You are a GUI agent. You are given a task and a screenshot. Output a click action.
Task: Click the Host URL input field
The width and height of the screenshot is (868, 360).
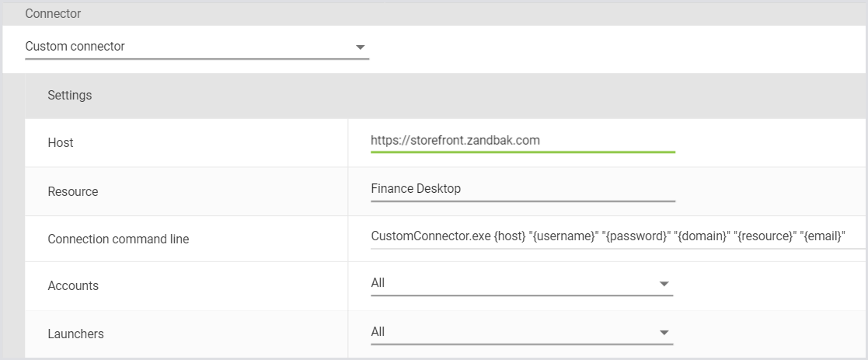click(522, 141)
